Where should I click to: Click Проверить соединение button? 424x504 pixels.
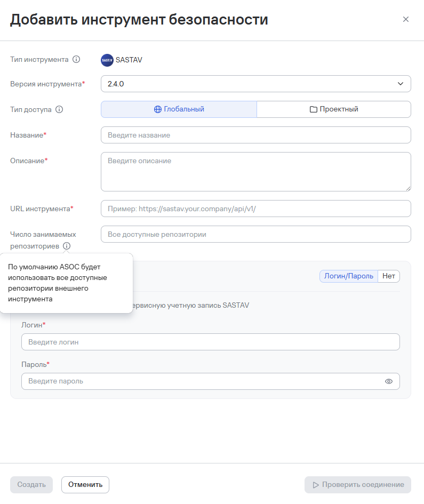click(358, 485)
